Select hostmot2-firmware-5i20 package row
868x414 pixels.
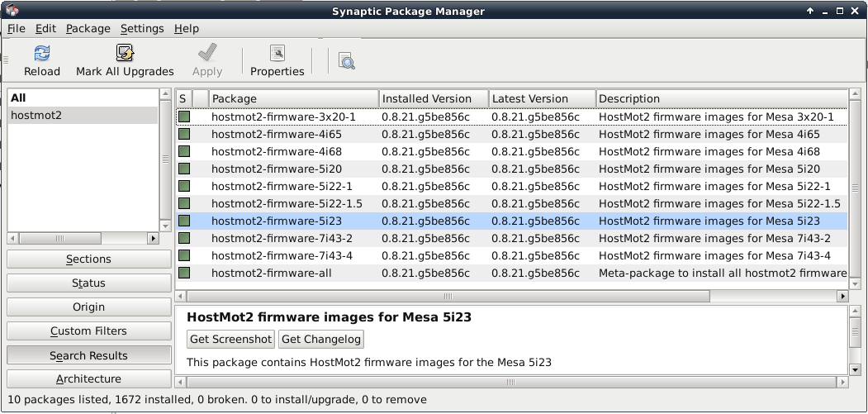(x=511, y=169)
